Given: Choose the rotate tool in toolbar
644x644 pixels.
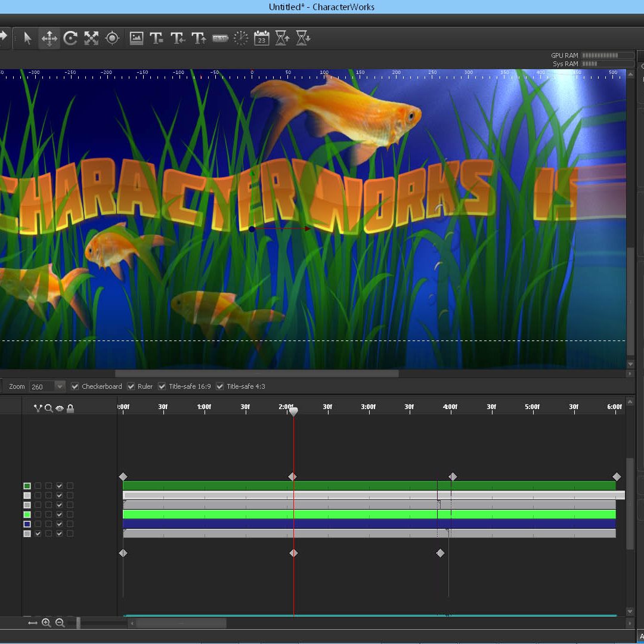Looking at the screenshot, I should point(70,39).
